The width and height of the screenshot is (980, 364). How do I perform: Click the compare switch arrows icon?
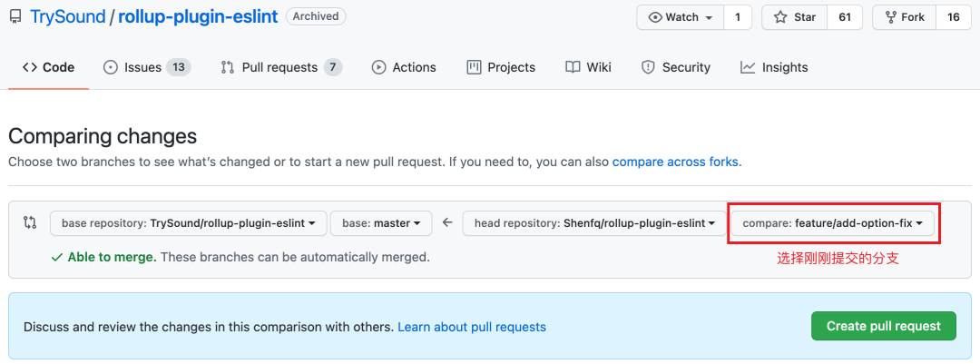(x=30, y=222)
